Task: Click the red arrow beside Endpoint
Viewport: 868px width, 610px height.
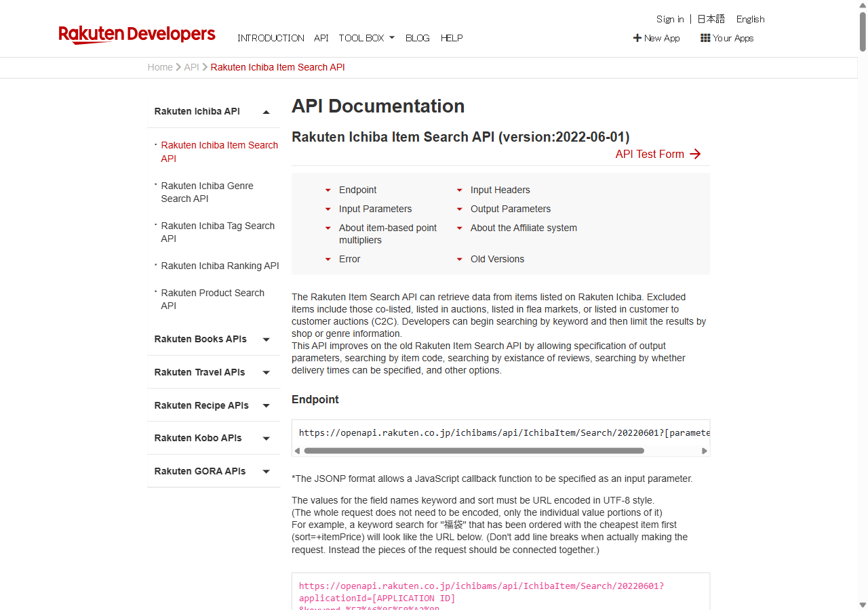Action: (x=328, y=190)
